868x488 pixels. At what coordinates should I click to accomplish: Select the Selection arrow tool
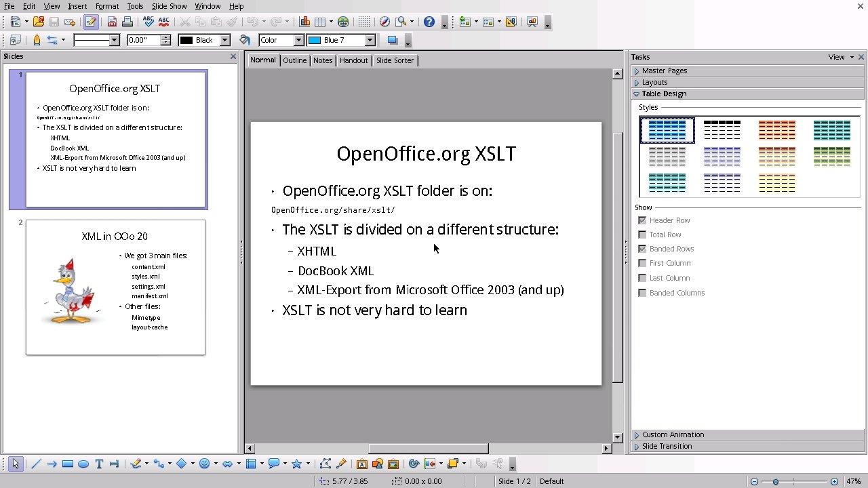click(15, 464)
